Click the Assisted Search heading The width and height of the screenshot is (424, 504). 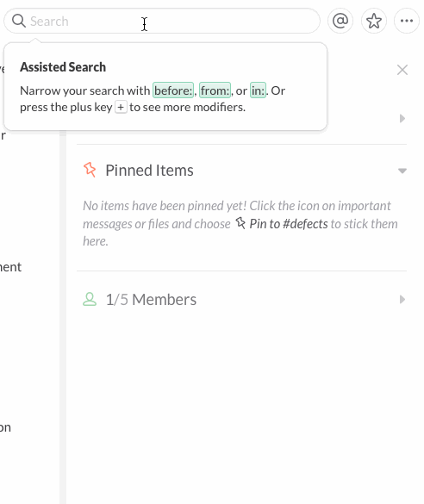coord(63,67)
